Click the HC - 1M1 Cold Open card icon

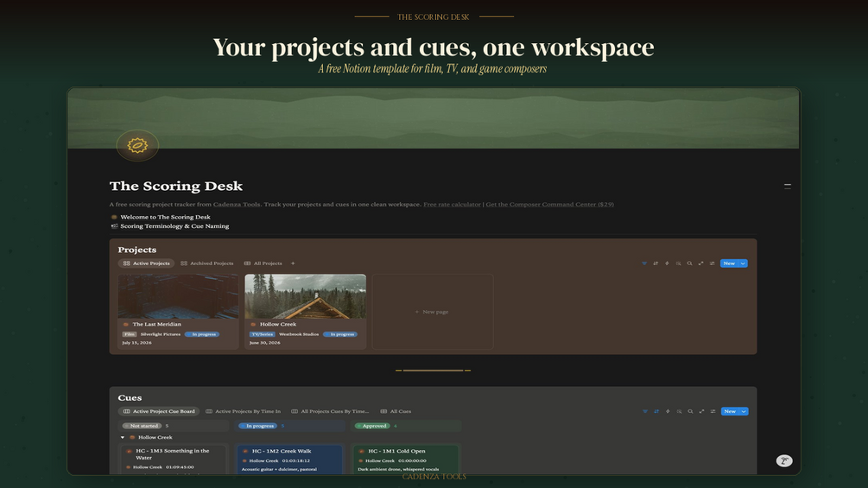point(362,451)
